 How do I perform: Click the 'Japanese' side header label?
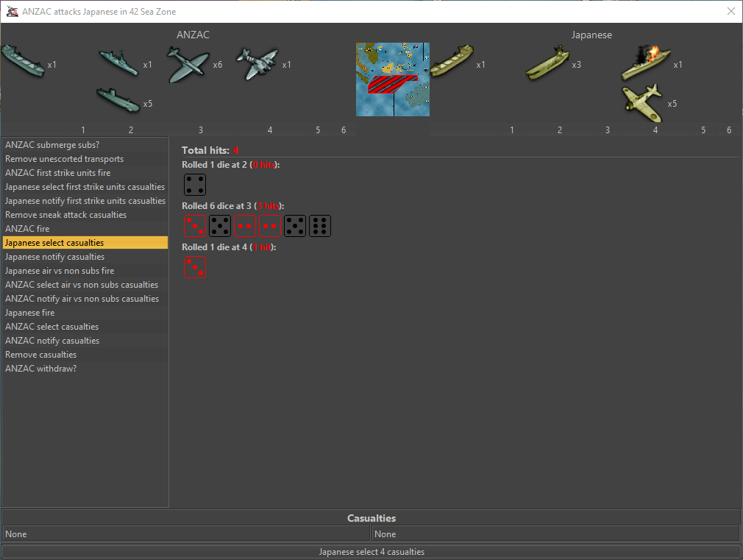click(x=591, y=35)
